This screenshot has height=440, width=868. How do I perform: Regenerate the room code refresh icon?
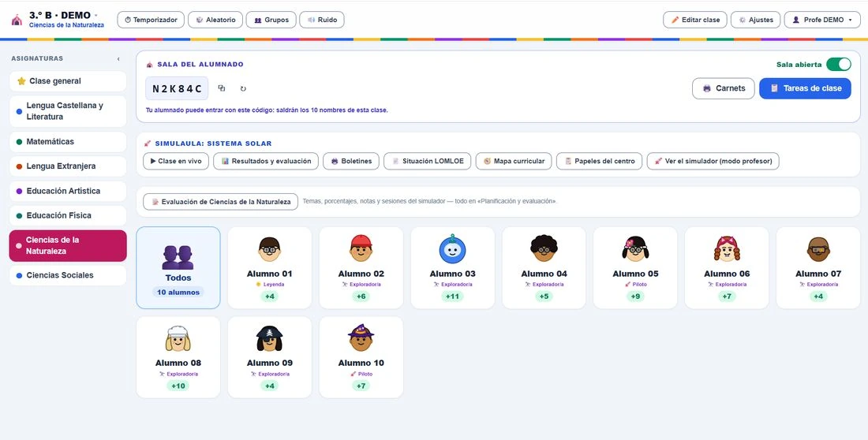click(243, 88)
